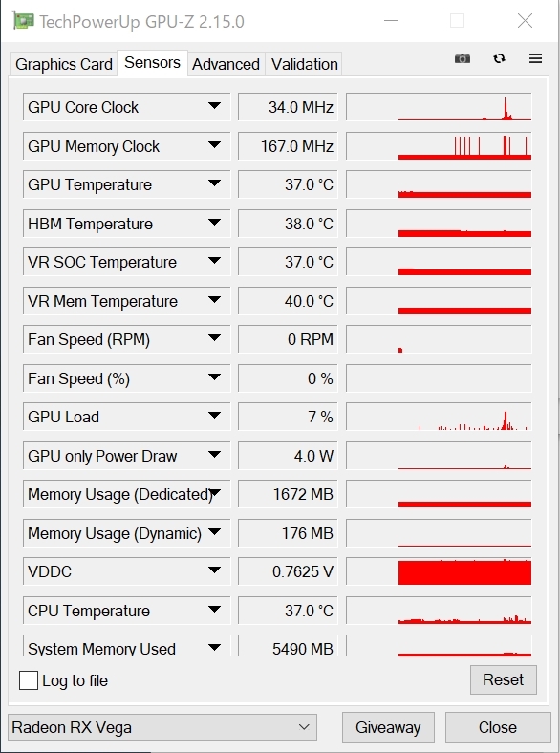Expand the GPU Core Clock dropdown arrow
Image resolution: width=560 pixels, height=753 pixels.
click(214, 106)
